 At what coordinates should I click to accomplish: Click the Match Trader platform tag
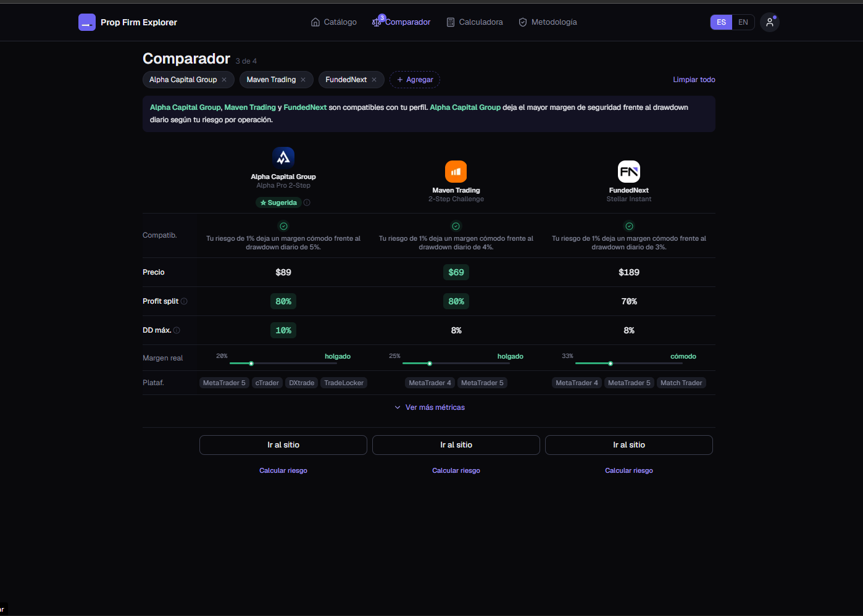tap(682, 383)
